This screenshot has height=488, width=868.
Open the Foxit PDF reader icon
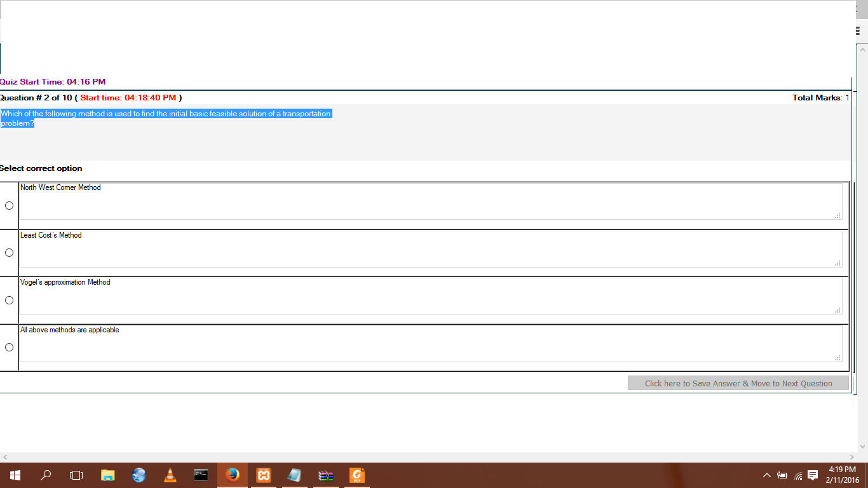click(357, 475)
